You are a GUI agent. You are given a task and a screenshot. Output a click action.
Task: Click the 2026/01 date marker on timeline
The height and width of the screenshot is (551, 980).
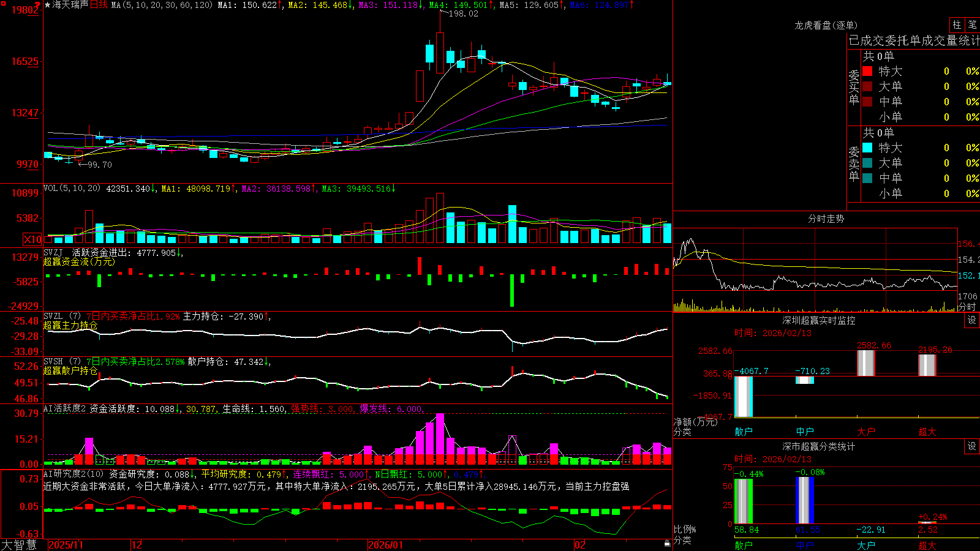point(385,545)
